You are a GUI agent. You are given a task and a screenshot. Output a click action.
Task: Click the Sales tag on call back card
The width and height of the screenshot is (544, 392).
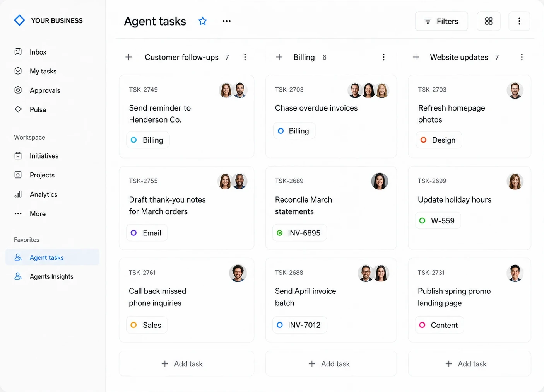[x=147, y=325]
